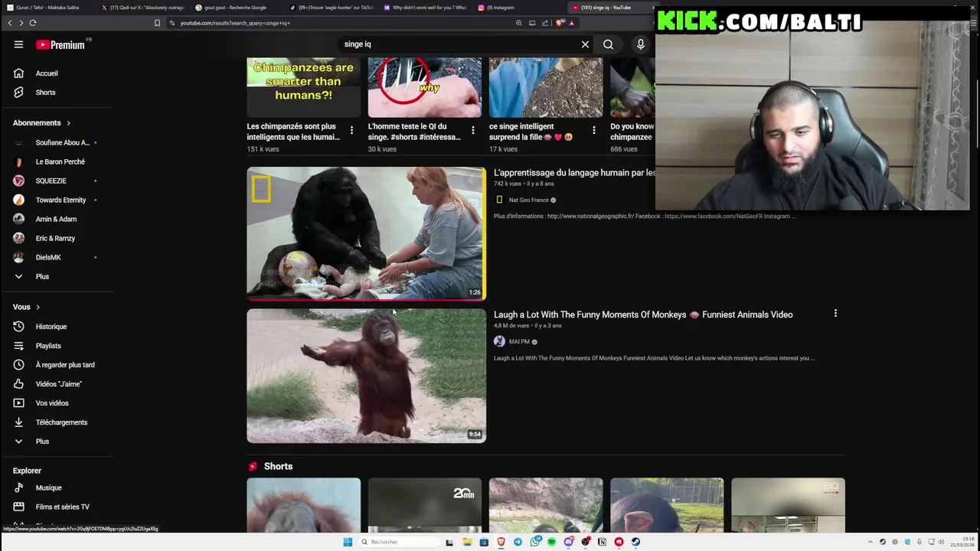
Task: Open SQUEEZIE channel in subscriptions
Action: [x=51, y=181]
